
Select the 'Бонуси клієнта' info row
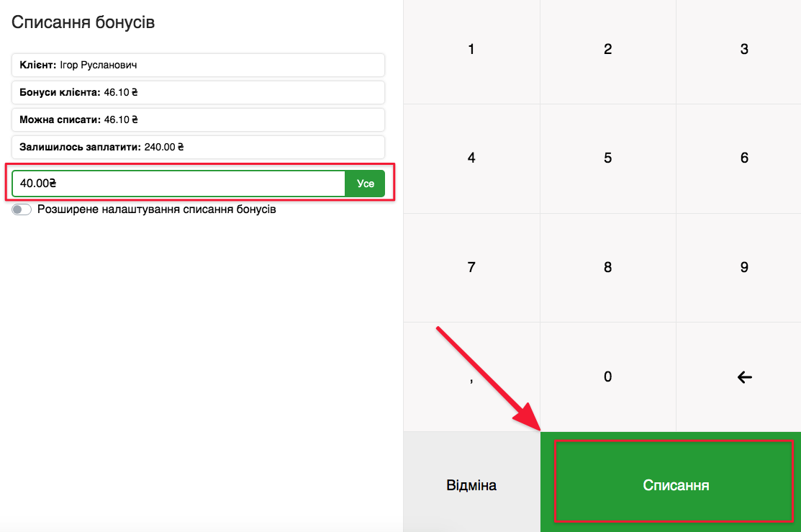click(x=198, y=92)
